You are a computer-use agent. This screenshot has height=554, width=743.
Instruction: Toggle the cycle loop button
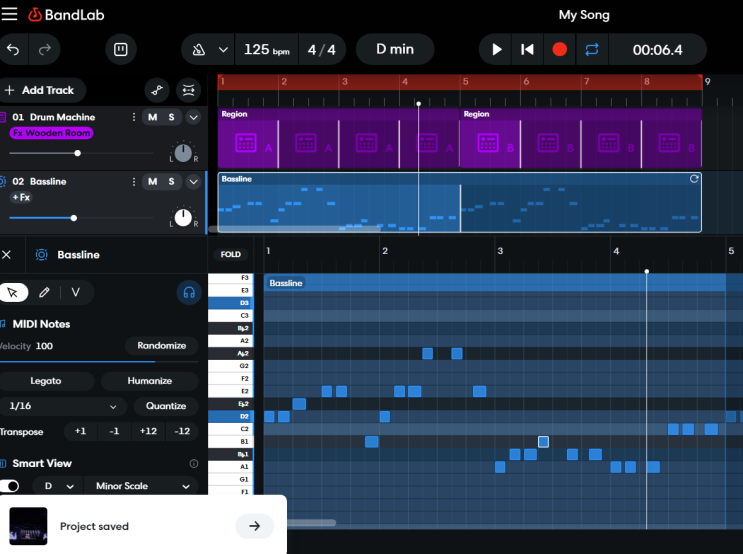(x=591, y=49)
